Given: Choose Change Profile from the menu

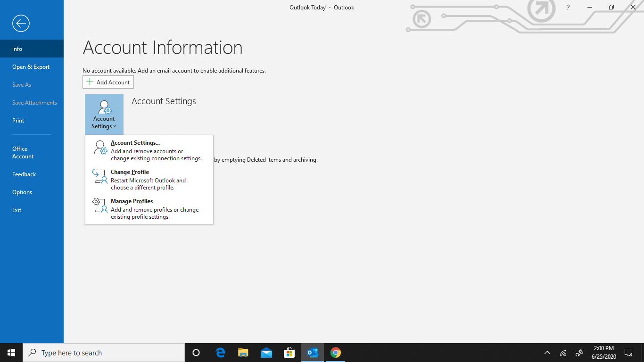Looking at the screenshot, I should 149,180.
